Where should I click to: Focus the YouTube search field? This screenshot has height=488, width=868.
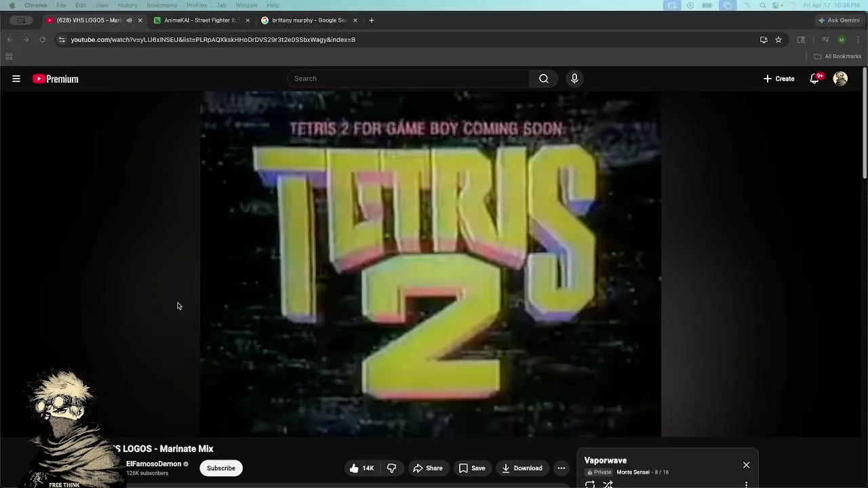(x=409, y=79)
